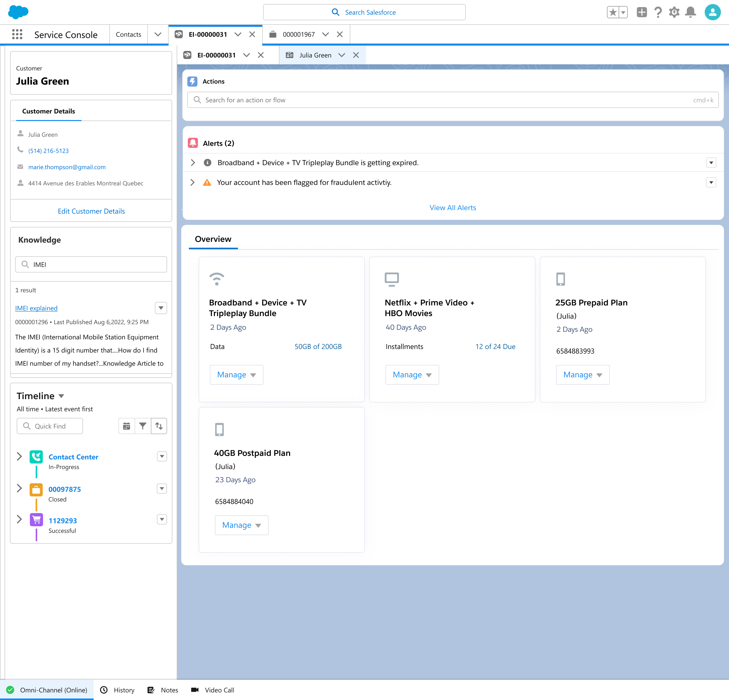The image size is (729, 700).
Task: Toggle Timeline sort order arrows icon
Action: tap(159, 426)
